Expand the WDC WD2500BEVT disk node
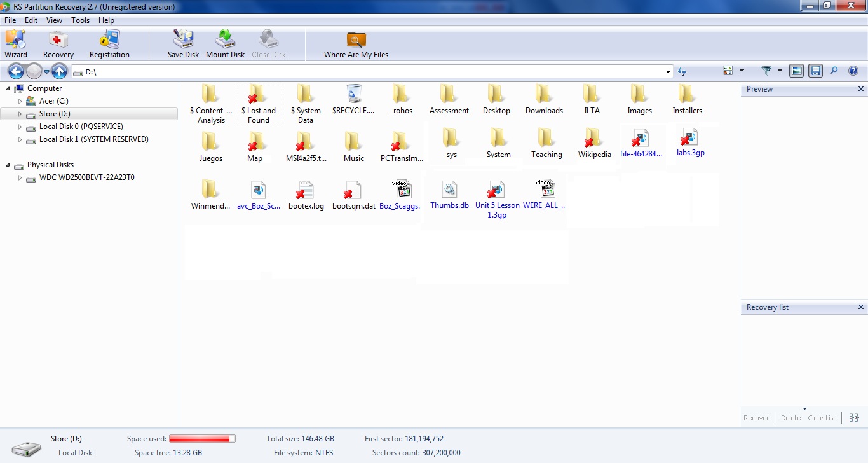868x463 pixels. (20, 177)
